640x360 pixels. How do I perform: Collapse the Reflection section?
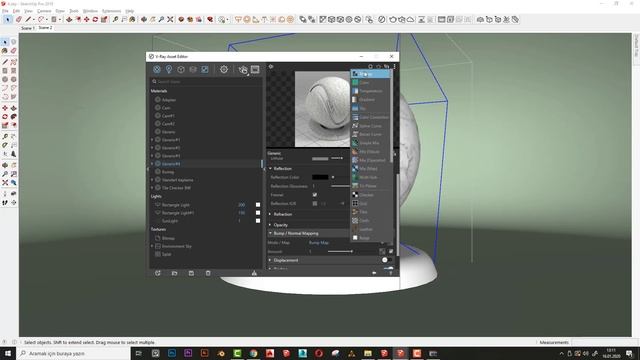click(x=270, y=169)
